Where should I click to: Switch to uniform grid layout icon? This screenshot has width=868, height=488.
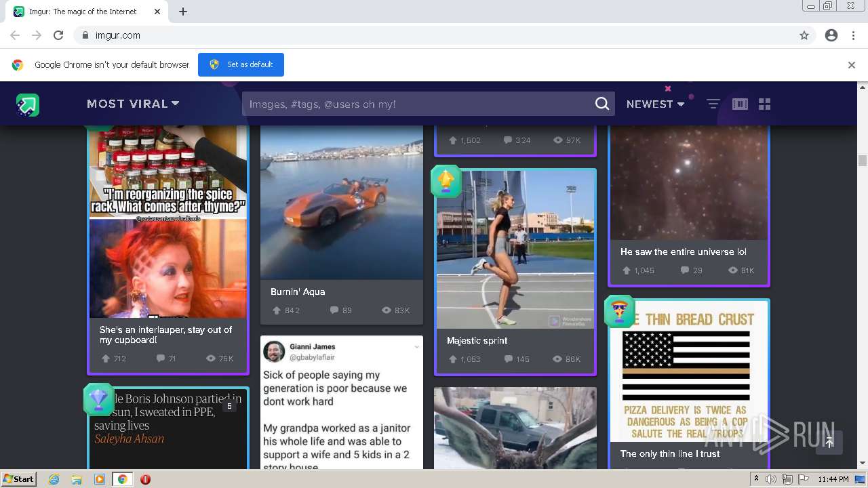(x=765, y=104)
